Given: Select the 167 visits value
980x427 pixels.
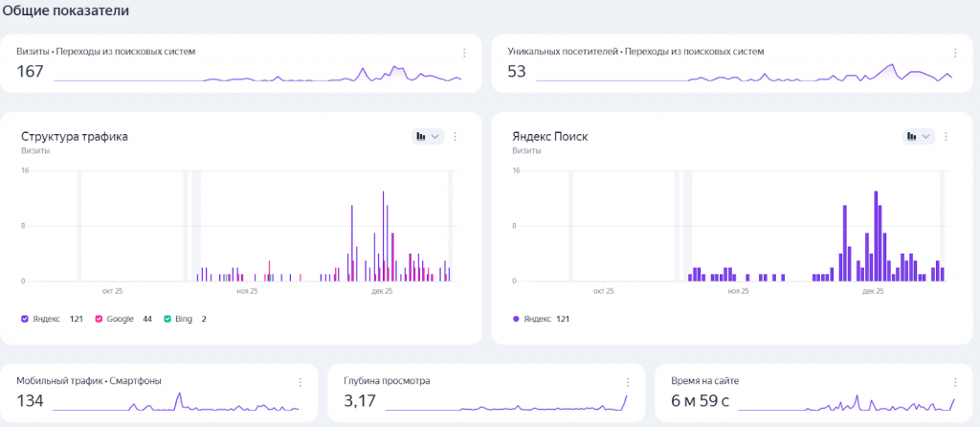Looking at the screenshot, I should coord(31,72).
